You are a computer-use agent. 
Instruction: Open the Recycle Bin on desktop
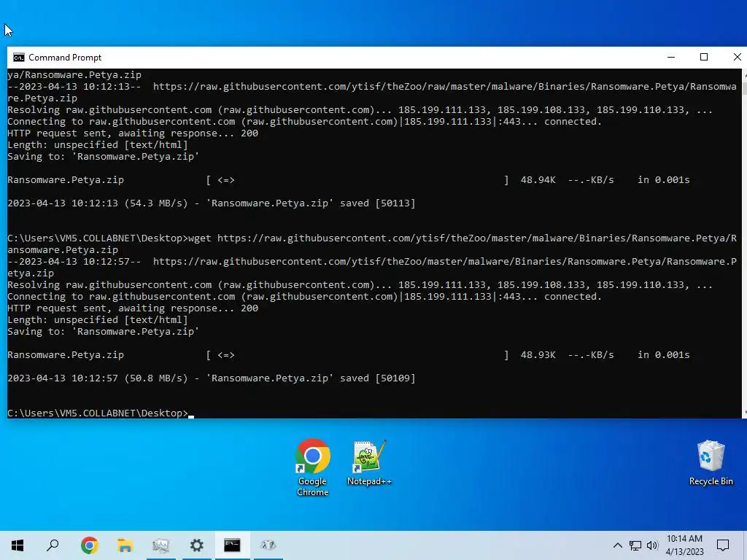tap(711, 462)
